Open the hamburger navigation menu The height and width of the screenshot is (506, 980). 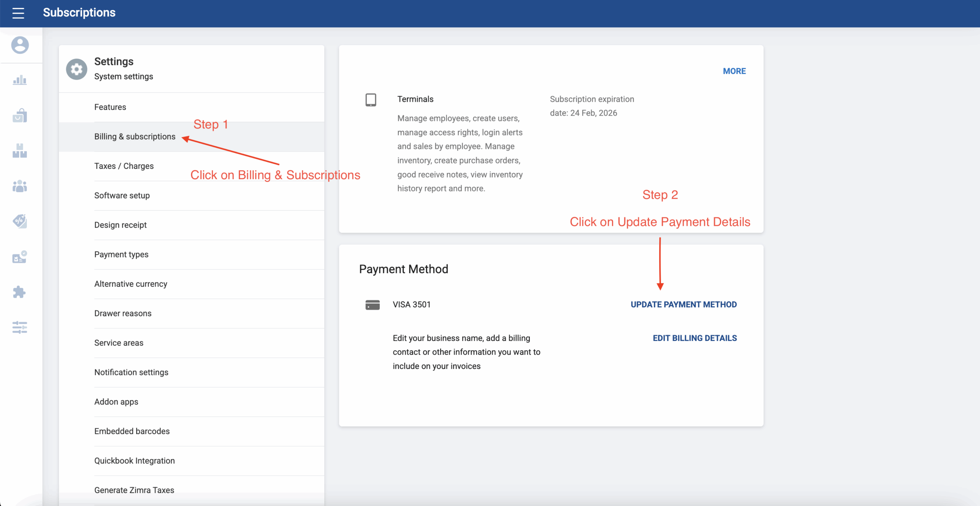pyautogui.click(x=18, y=13)
